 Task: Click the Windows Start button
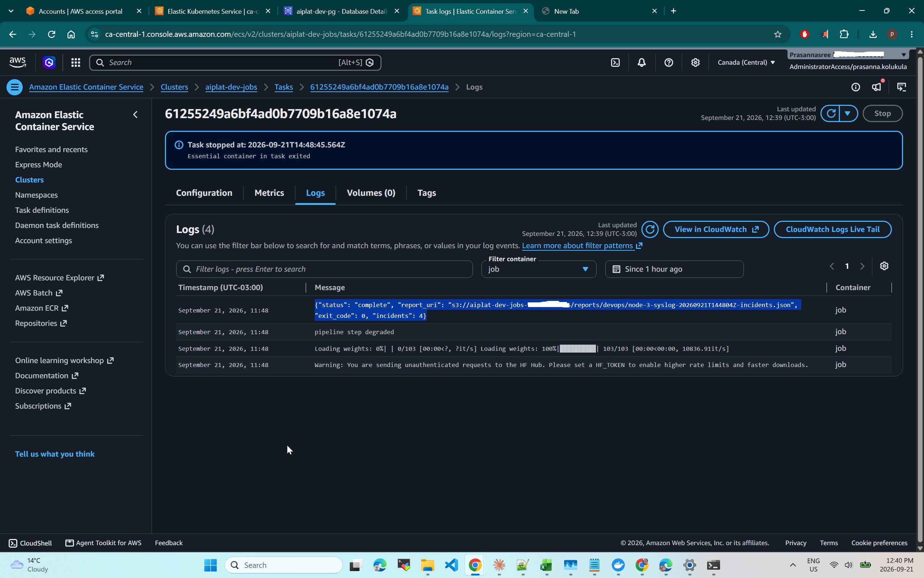210,565
